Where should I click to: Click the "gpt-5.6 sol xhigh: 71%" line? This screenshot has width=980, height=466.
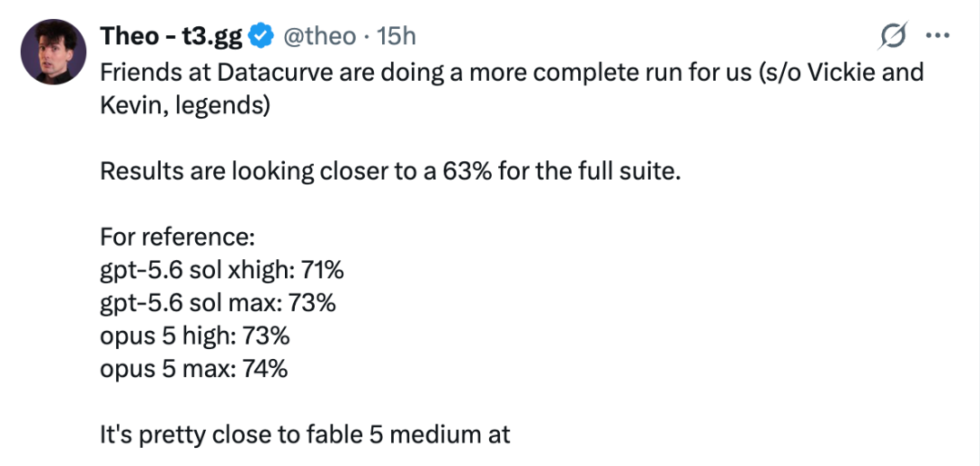[x=222, y=271]
